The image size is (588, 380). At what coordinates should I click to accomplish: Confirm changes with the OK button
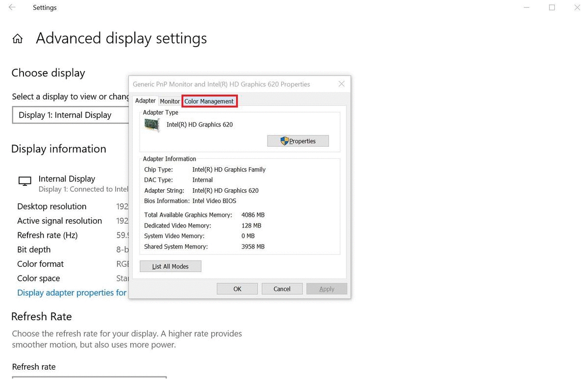(237, 288)
